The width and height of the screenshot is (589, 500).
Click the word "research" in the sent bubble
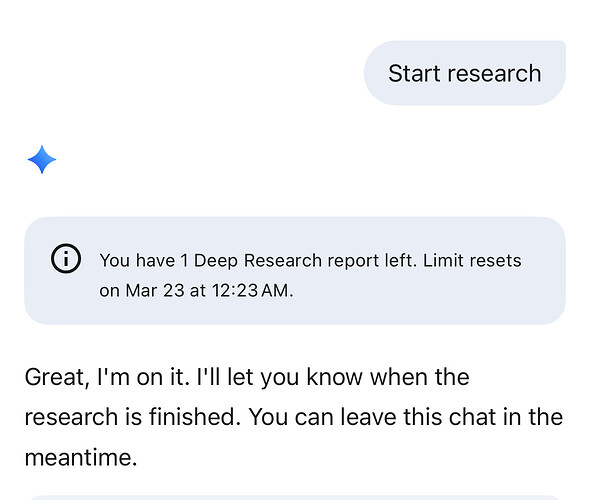point(494,73)
